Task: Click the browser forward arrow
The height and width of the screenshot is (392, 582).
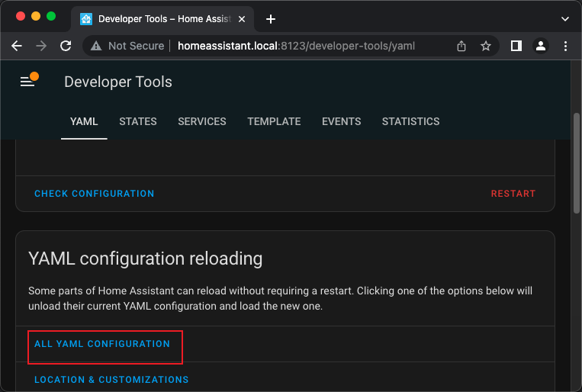Action: (x=41, y=46)
